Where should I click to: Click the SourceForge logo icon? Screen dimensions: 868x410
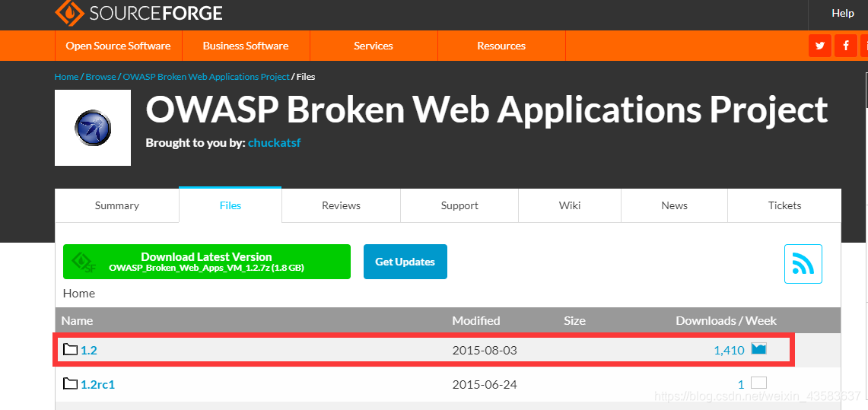coord(70,13)
